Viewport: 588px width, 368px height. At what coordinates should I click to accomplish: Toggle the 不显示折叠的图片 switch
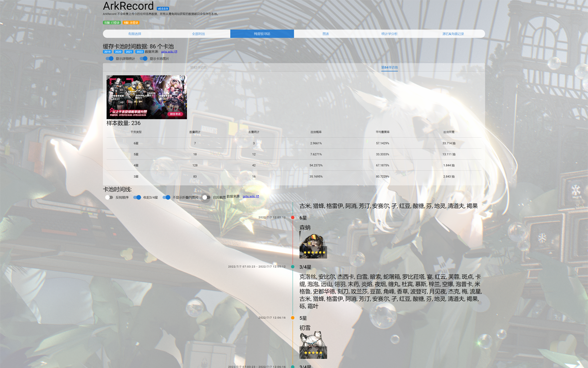coord(166,197)
